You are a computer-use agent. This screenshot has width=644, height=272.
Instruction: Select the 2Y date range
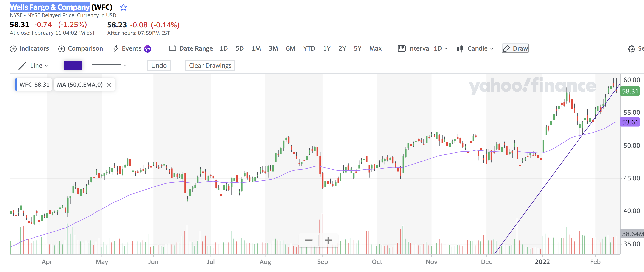[x=342, y=48]
